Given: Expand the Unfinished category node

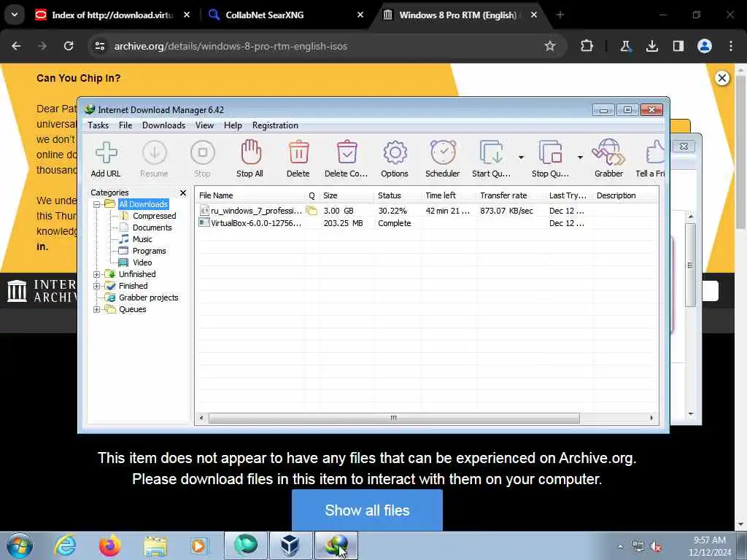Looking at the screenshot, I should tap(97, 274).
